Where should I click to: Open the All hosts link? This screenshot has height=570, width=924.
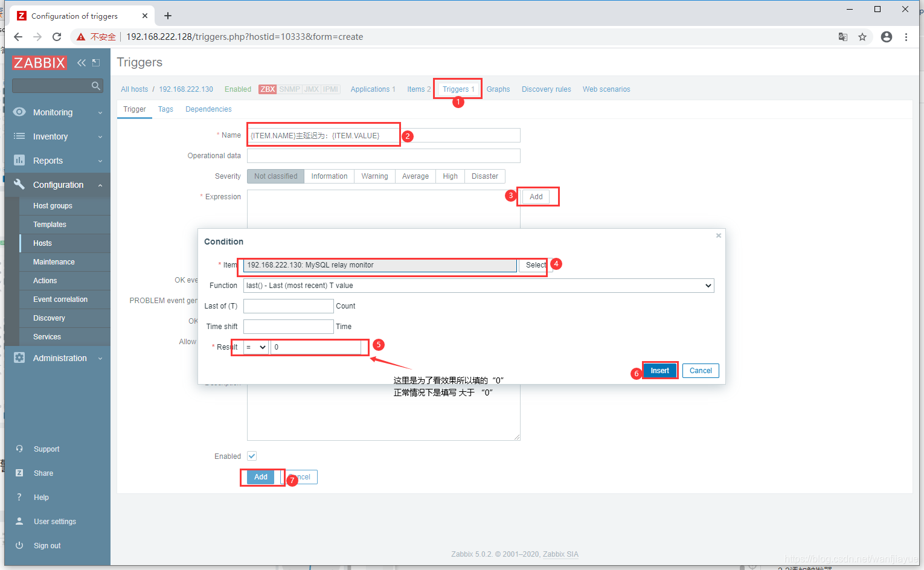point(134,89)
